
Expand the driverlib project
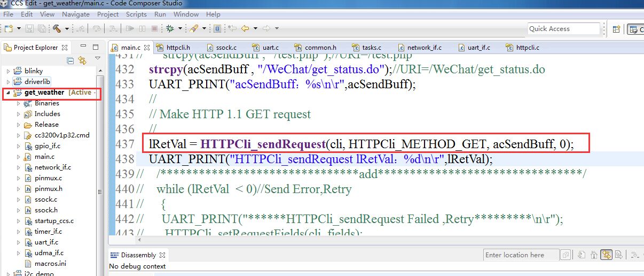coord(8,82)
